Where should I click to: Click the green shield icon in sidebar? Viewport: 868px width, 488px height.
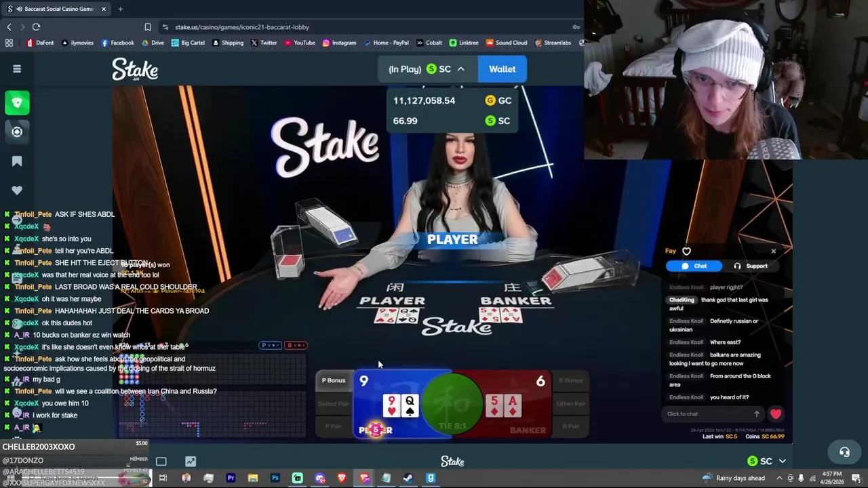click(17, 102)
